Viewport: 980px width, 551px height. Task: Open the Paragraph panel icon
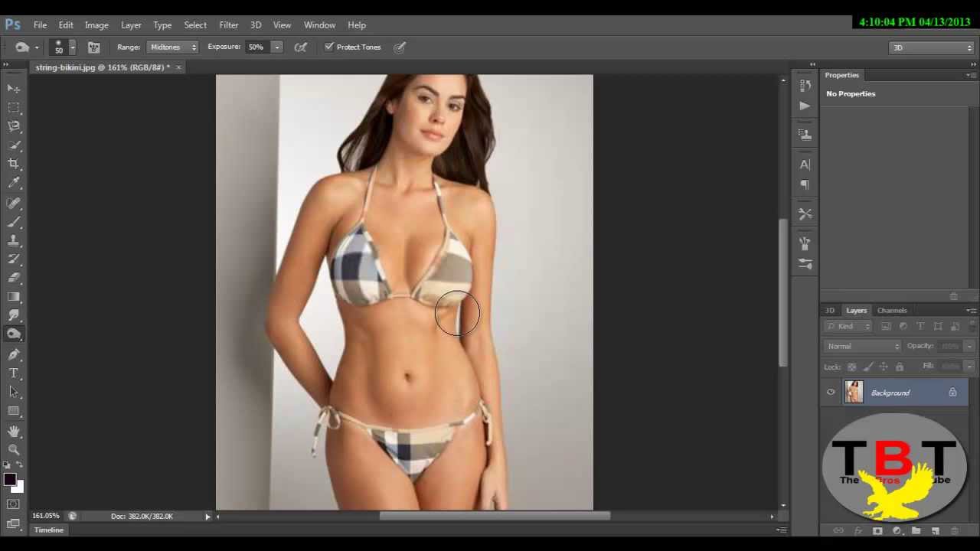pos(805,184)
